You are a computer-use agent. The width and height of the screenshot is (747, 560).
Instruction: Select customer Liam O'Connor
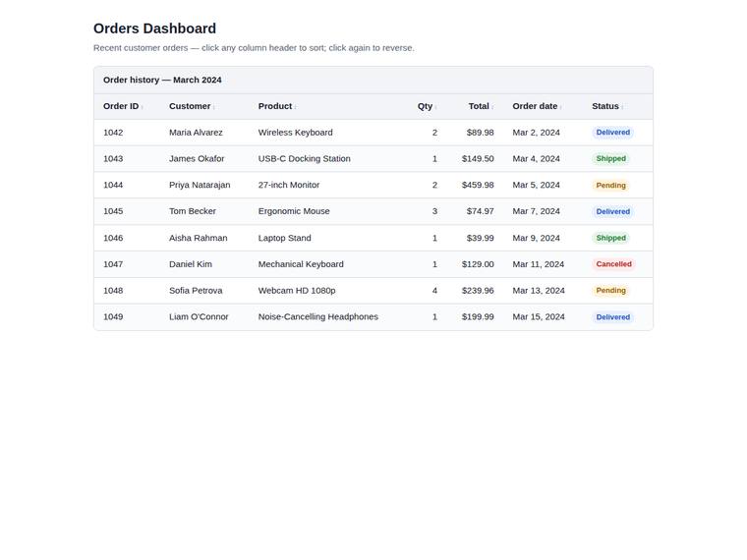[199, 316]
